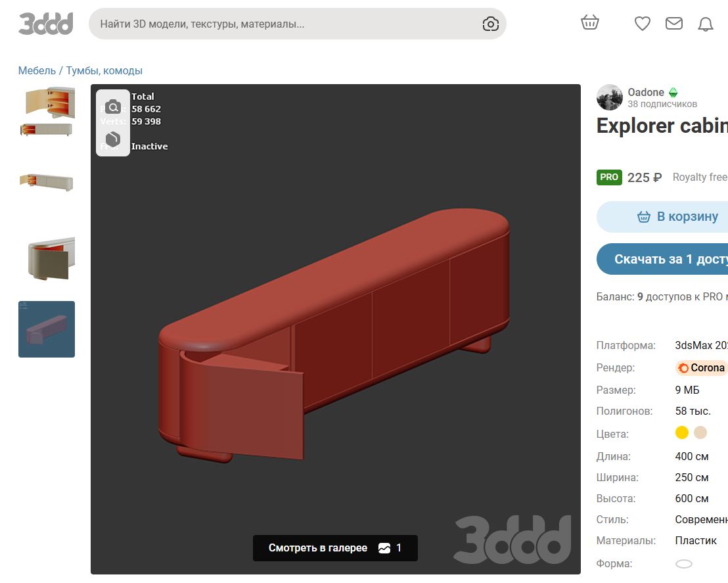This screenshot has height=583, width=728.
Task: Click the 3ddd site logo
Action: [46, 23]
